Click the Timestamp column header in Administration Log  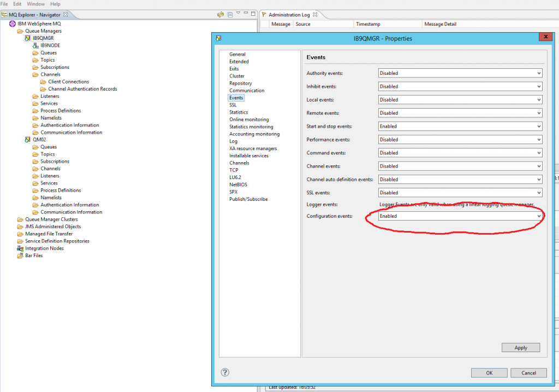click(388, 24)
